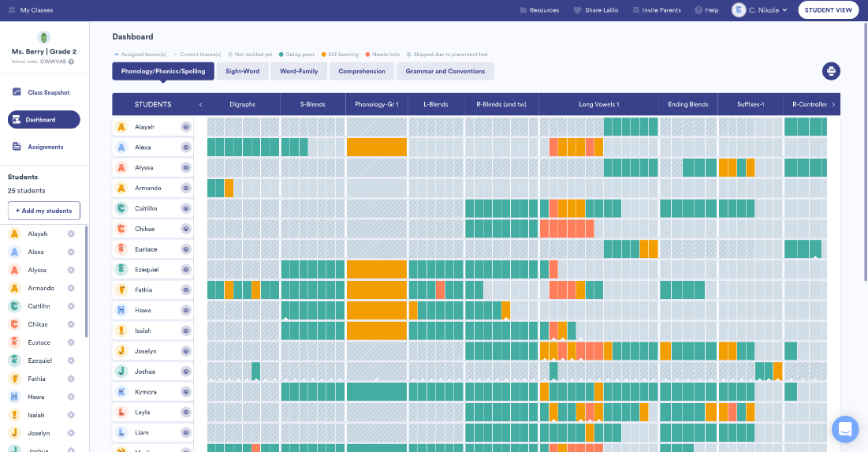Open settings gear for Armando

click(x=71, y=288)
